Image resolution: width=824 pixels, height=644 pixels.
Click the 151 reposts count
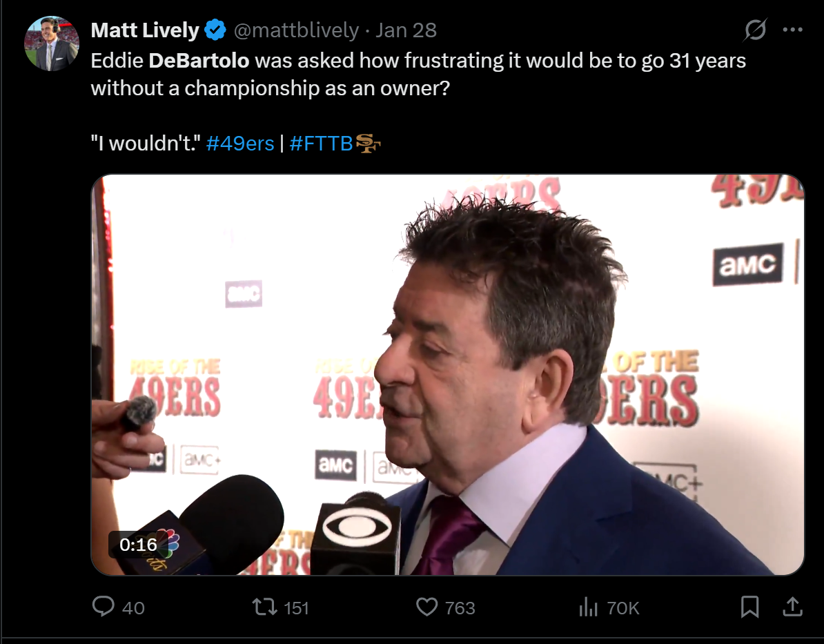[296, 607]
